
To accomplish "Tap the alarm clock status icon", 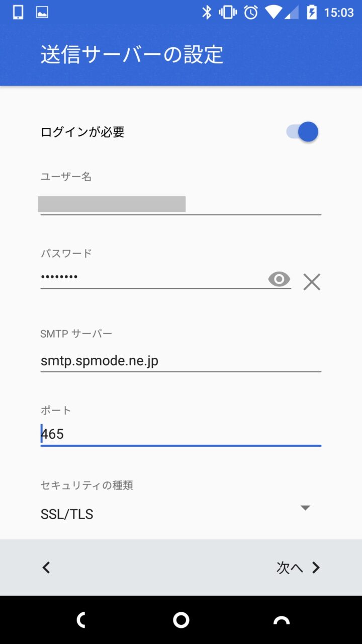I will (251, 13).
